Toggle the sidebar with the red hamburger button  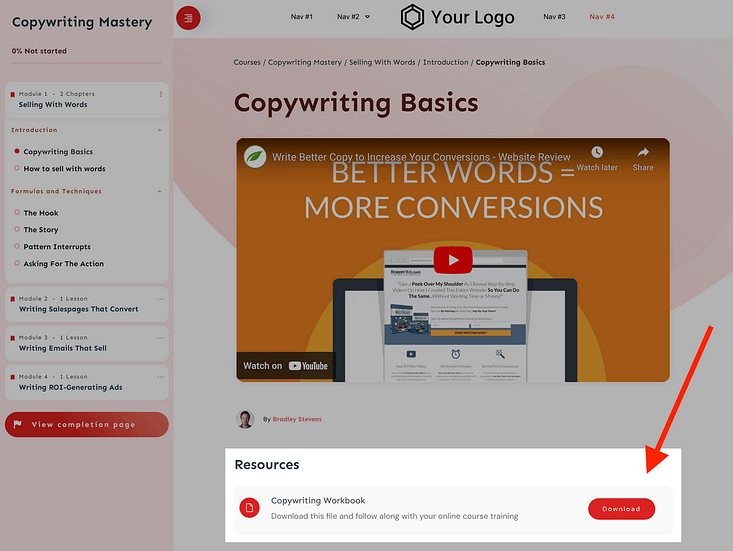point(188,18)
